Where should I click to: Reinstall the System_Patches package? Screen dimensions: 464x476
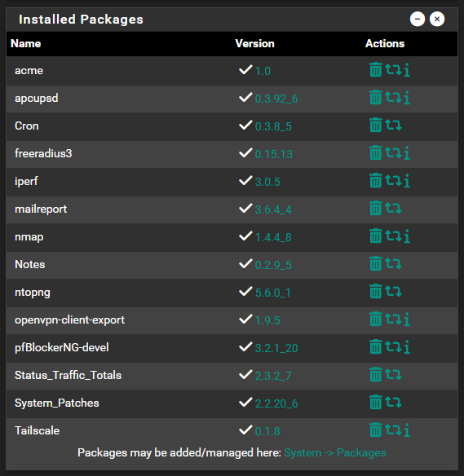394,402
